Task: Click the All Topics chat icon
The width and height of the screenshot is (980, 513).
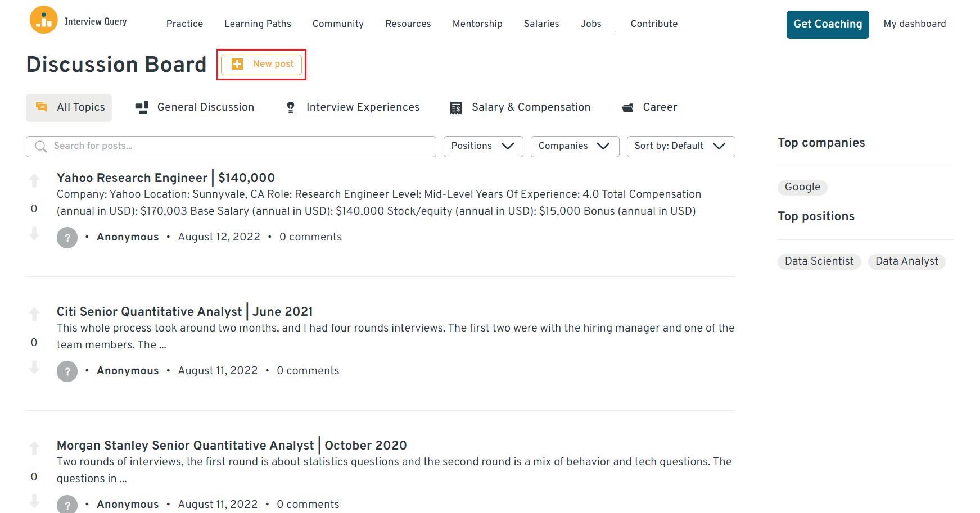Action: tap(41, 107)
